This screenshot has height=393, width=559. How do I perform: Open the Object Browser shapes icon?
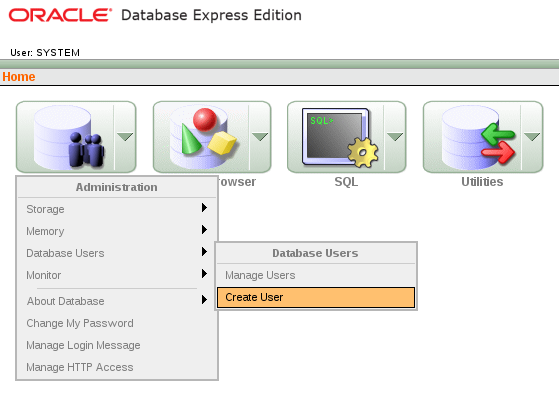pyautogui.click(x=203, y=137)
